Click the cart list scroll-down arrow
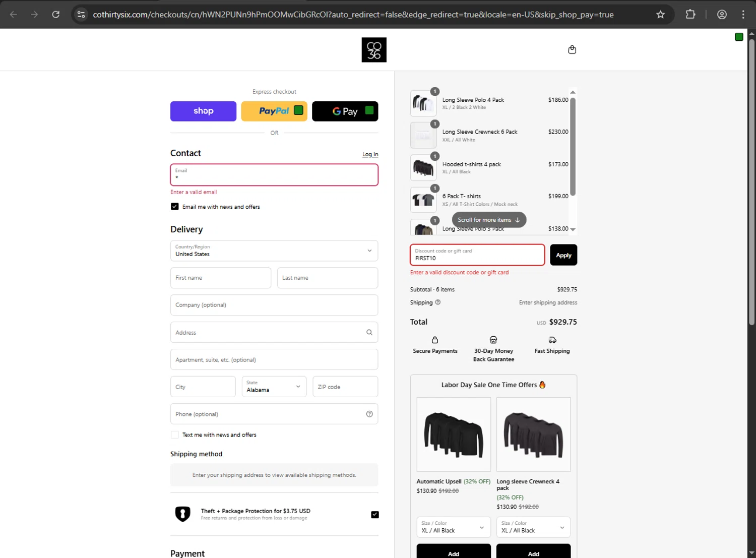 tap(573, 230)
